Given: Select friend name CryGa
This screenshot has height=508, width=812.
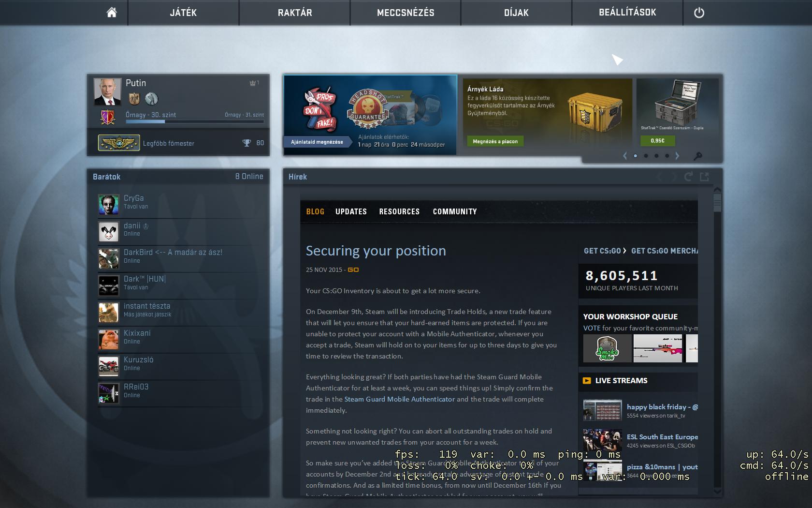Looking at the screenshot, I should pos(133,198).
